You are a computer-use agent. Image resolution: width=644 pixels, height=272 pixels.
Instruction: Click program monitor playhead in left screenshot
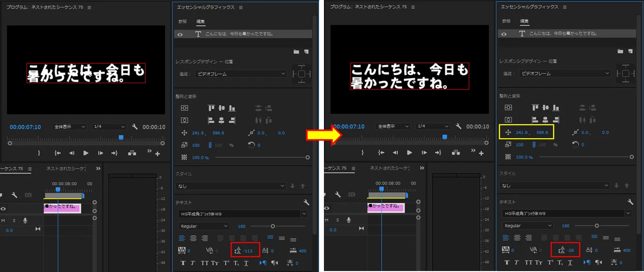pyautogui.click(x=121, y=138)
